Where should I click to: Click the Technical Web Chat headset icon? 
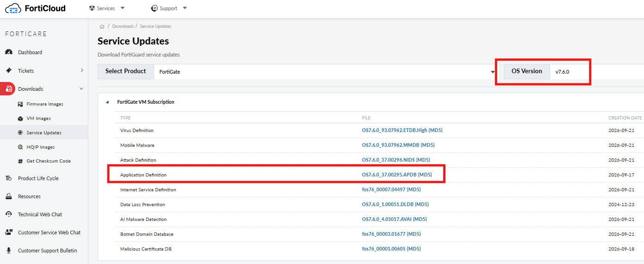(x=8, y=214)
